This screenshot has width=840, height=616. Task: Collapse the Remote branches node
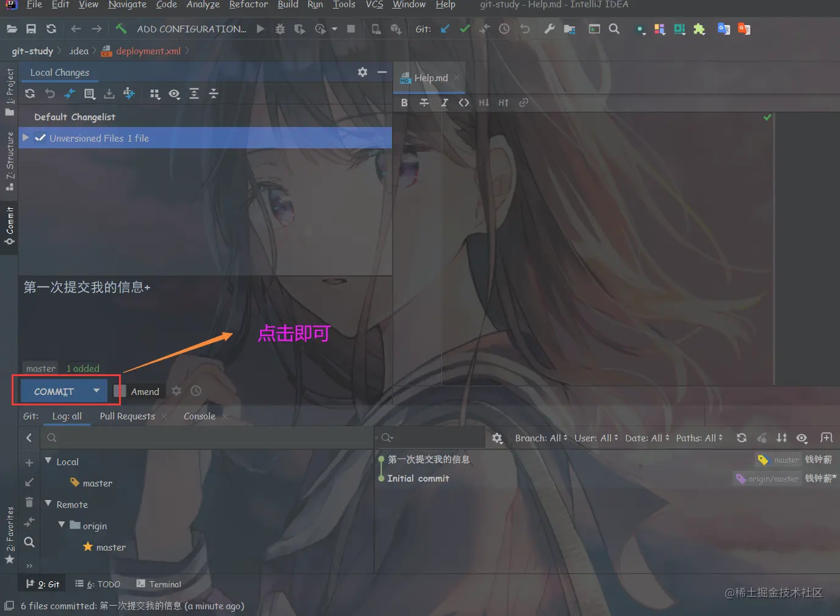pyautogui.click(x=48, y=504)
